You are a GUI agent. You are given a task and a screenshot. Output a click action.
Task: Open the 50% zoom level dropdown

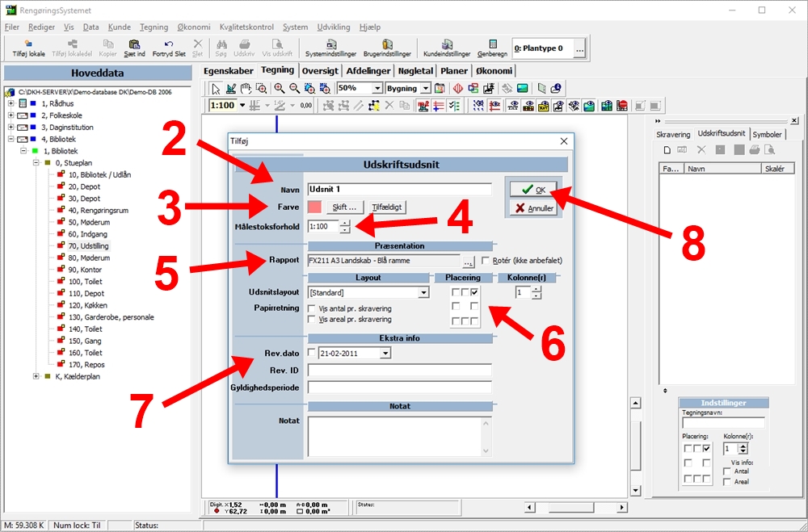click(x=377, y=89)
